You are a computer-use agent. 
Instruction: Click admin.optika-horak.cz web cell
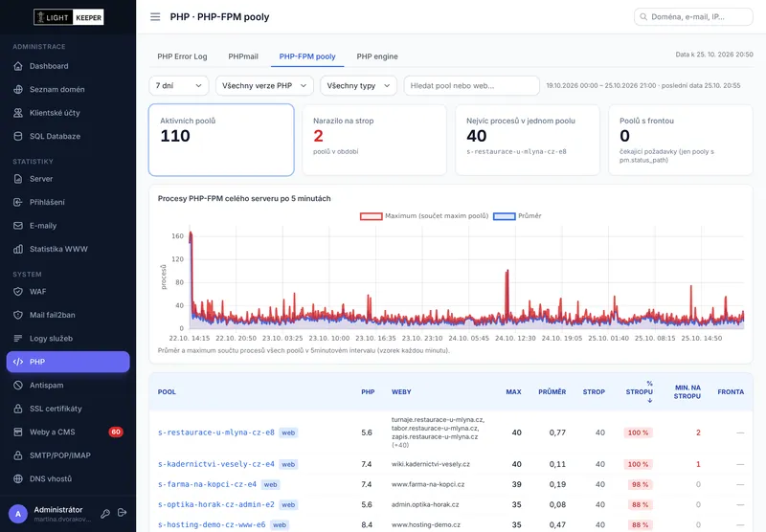point(425,504)
